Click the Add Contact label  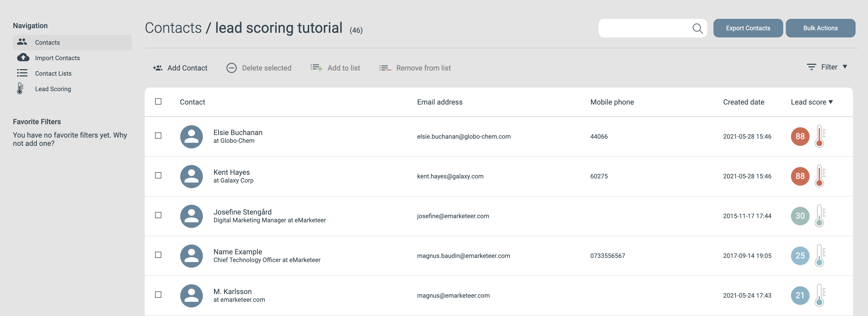pyautogui.click(x=187, y=68)
